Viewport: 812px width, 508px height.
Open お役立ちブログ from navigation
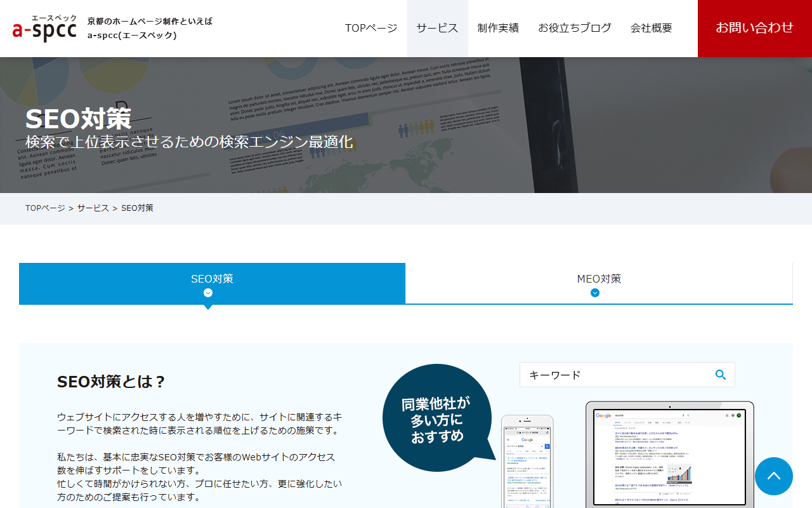574,28
